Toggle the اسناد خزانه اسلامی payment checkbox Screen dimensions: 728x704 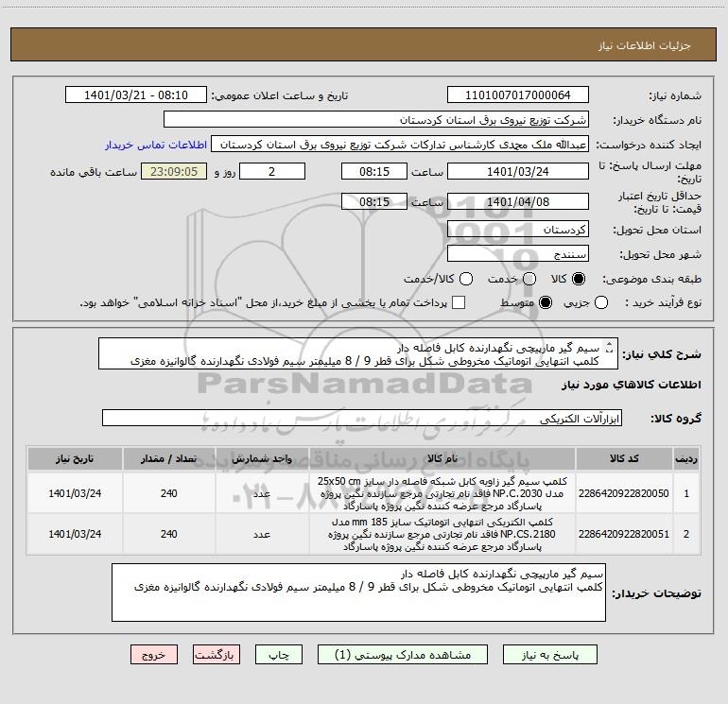pyautogui.click(x=459, y=302)
